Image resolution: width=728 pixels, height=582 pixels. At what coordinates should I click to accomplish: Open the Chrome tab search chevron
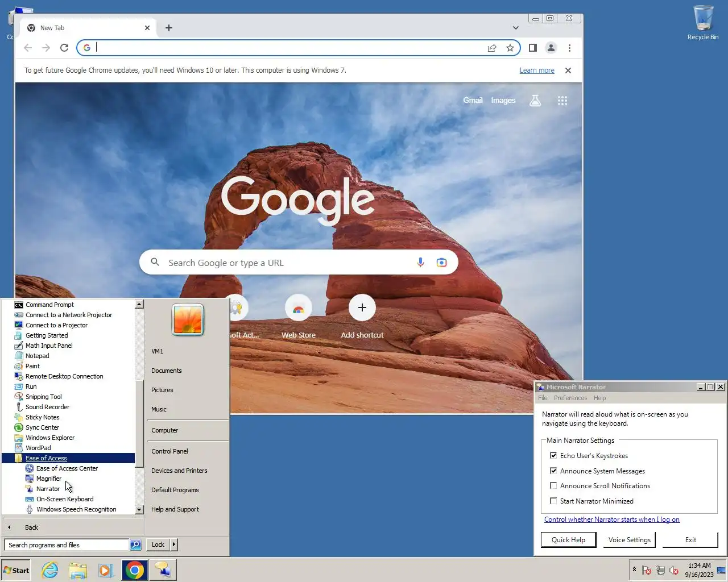pos(515,28)
